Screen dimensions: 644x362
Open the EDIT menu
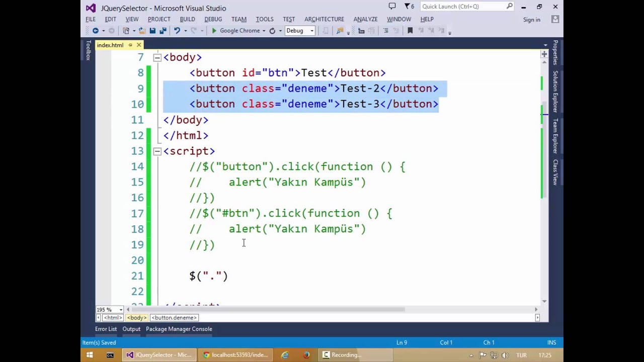pyautogui.click(x=111, y=19)
